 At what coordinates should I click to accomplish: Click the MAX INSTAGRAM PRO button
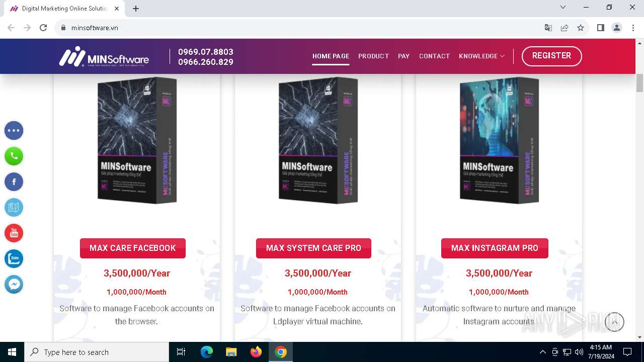click(495, 248)
